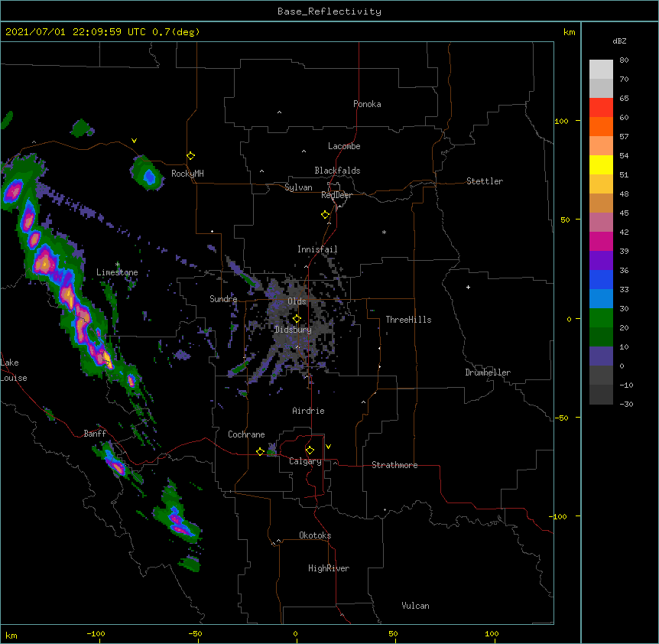
Task: Click the yellow V marker northwest of RockyMH
Action: coord(134,141)
